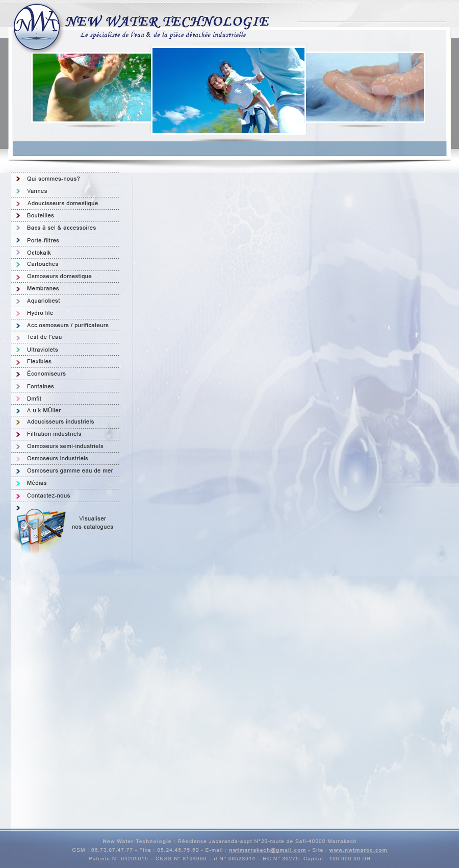Open Économiseurs page
Viewport: 459px width, 868px height.
tap(46, 374)
